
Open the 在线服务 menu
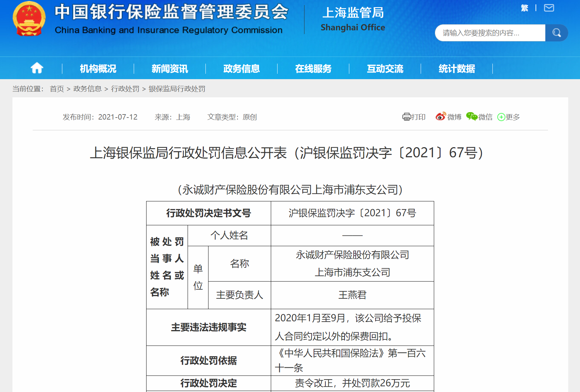point(313,69)
